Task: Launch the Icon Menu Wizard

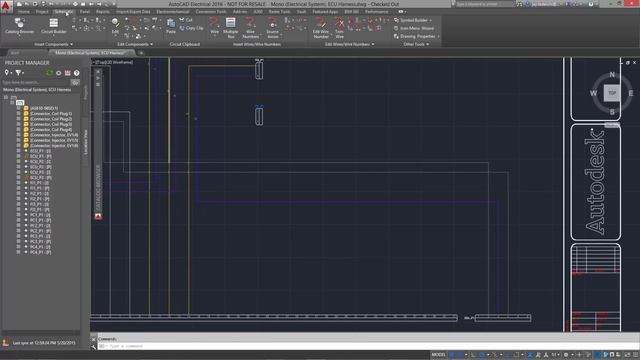Action: pyautogui.click(x=413, y=28)
